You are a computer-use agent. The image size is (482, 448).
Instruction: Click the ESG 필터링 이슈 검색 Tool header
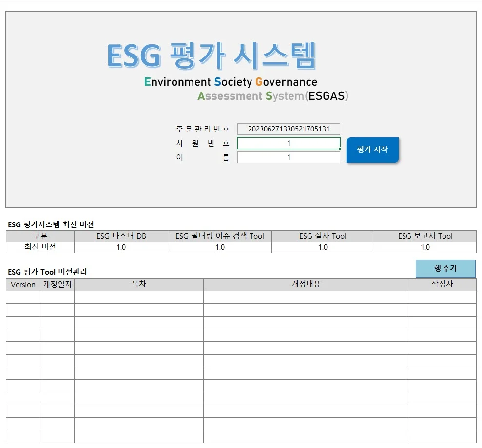click(x=219, y=235)
